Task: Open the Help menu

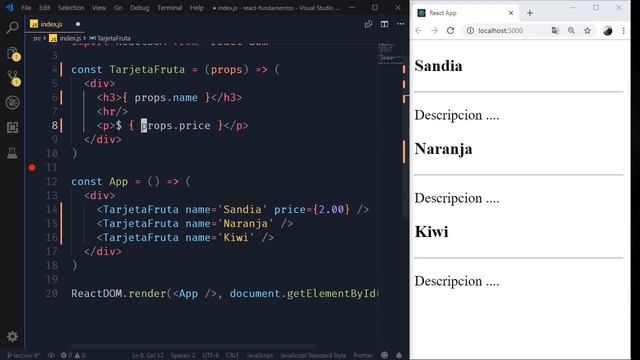Action: [197, 8]
